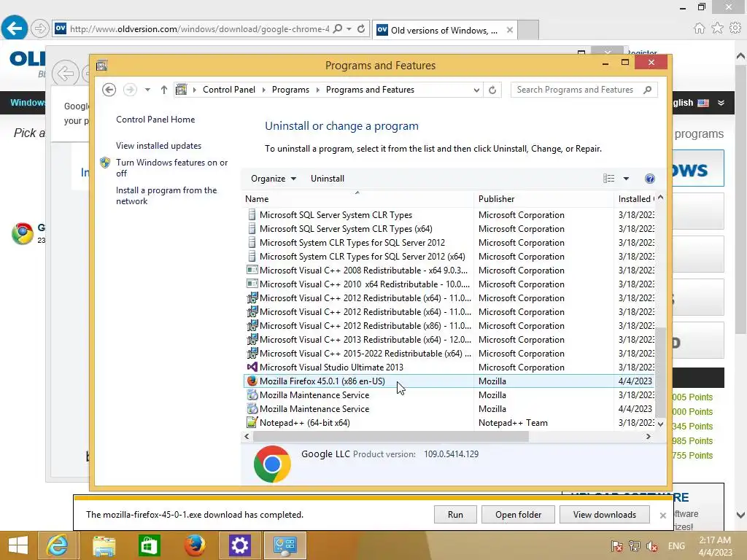Image resolution: width=747 pixels, height=560 pixels.
Task: Open Internet Explorer Favorites star icon
Action: pyautogui.click(x=717, y=28)
